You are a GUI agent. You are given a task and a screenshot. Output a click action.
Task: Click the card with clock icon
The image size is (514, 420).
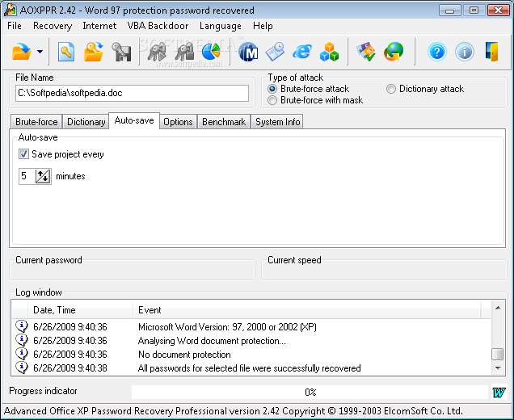(x=275, y=52)
